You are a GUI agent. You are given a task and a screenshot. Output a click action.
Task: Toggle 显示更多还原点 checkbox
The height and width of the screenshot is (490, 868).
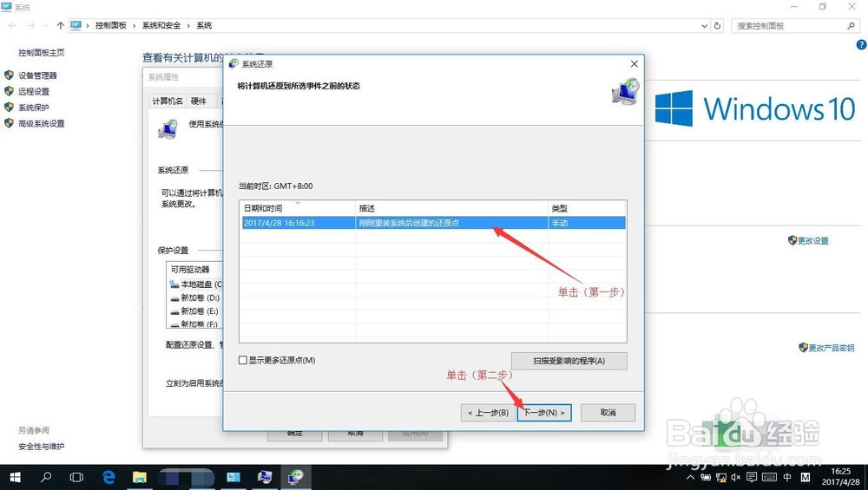pyautogui.click(x=242, y=360)
